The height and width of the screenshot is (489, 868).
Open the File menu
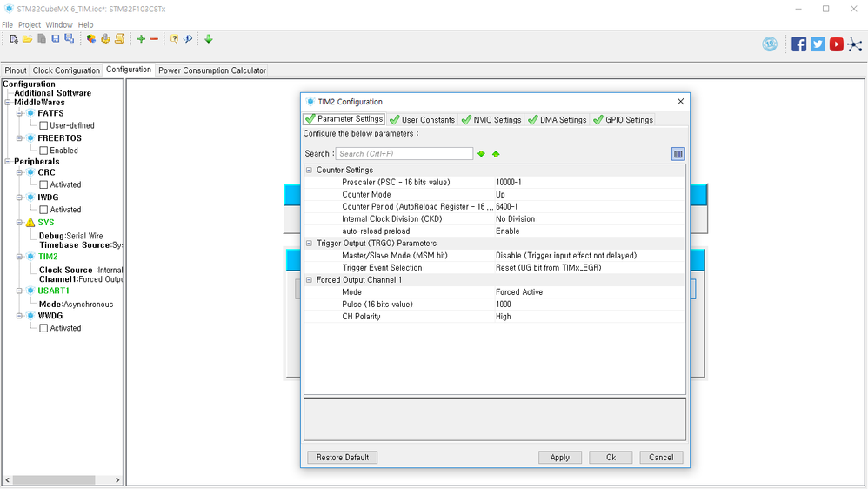[7, 25]
